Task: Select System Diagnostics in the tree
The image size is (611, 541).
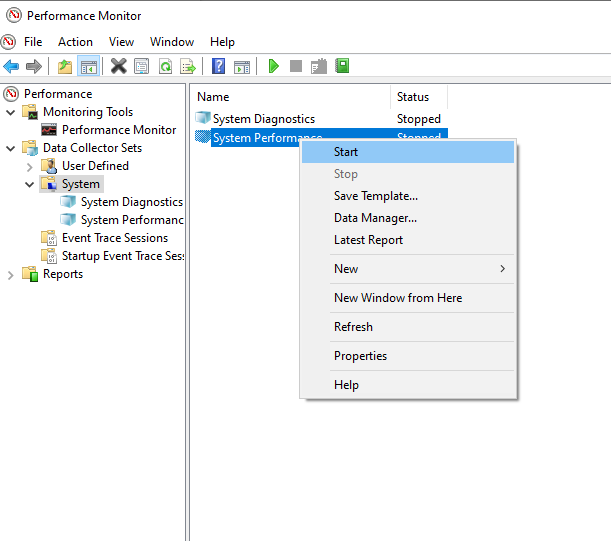Action: tap(132, 202)
